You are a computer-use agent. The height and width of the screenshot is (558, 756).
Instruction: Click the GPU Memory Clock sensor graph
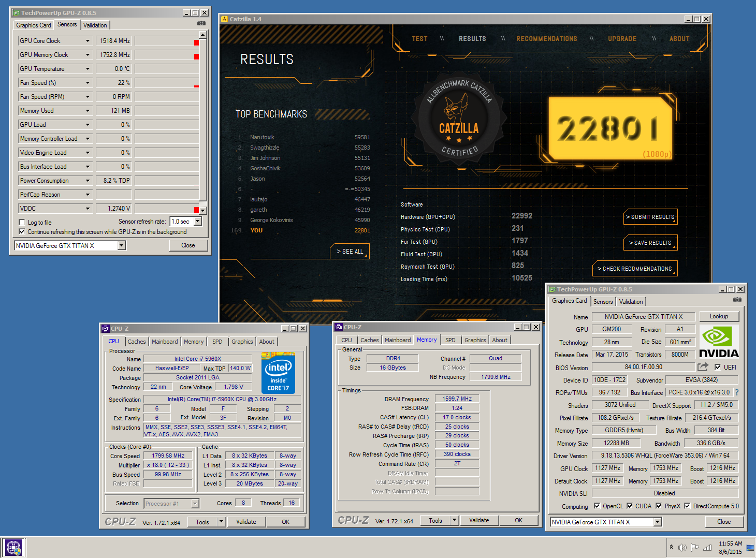point(167,55)
